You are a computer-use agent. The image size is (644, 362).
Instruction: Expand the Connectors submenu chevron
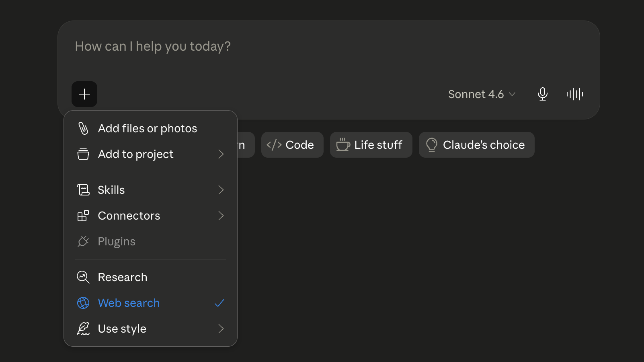click(x=221, y=216)
